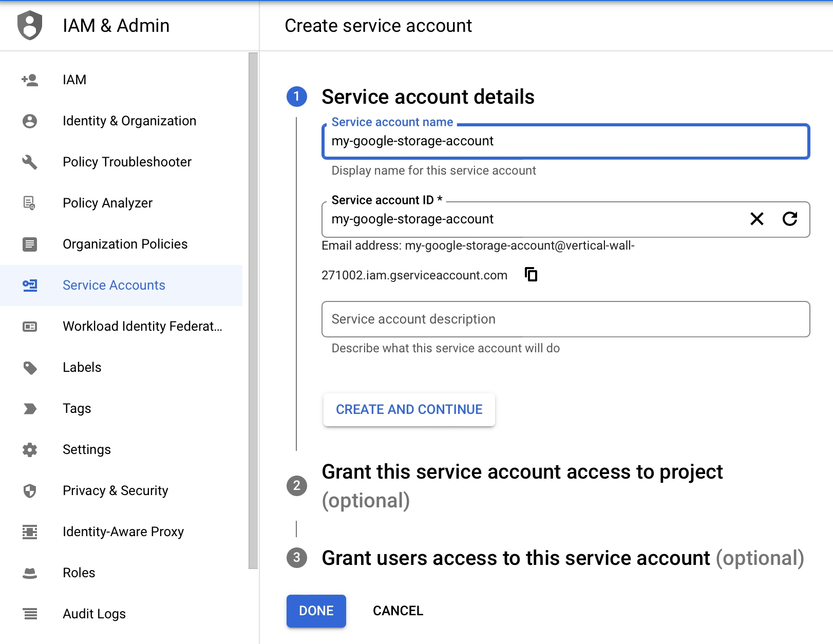Click the Policy Troubleshooter wrench icon
Image resolution: width=833 pixels, height=644 pixels.
coord(30,162)
